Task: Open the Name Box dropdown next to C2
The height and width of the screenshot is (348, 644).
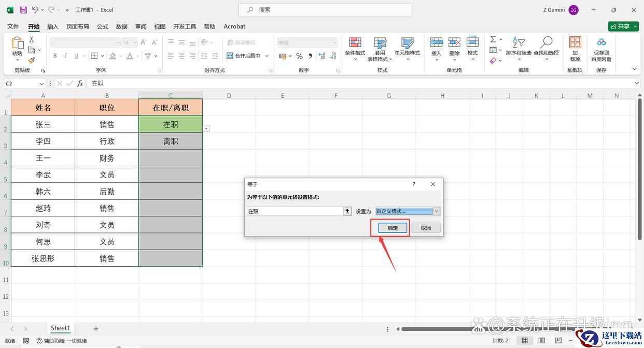Action: click(41, 83)
